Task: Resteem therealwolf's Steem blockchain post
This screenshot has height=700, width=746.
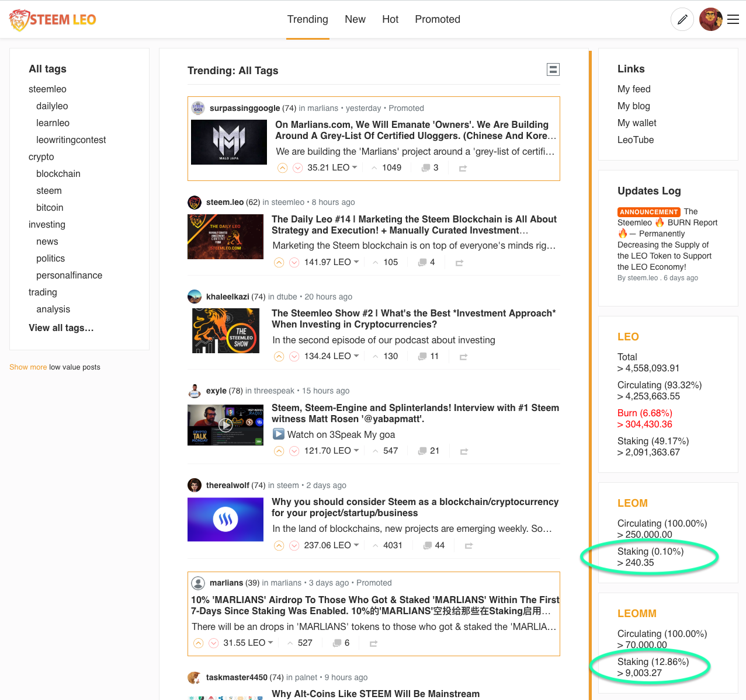Action: point(469,546)
